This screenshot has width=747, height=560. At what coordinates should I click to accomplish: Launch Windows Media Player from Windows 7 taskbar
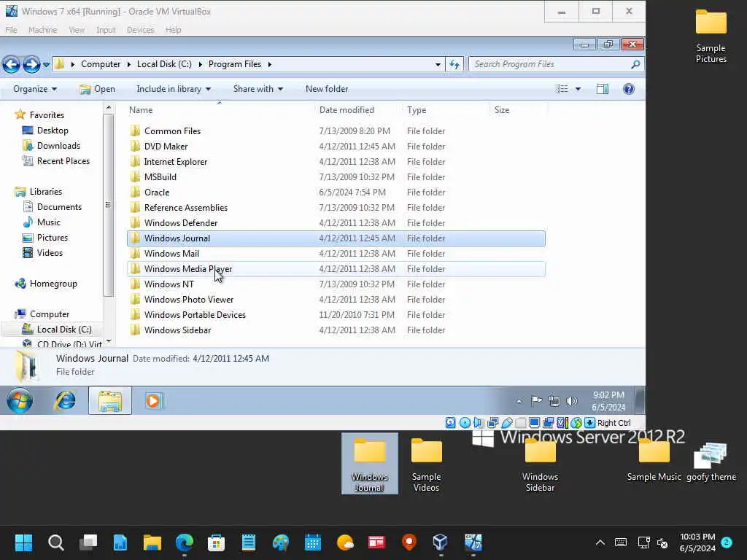pos(153,401)
